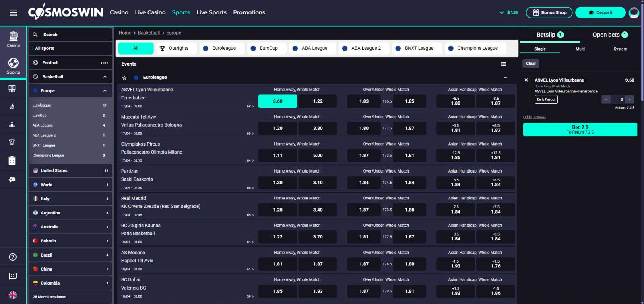Screen dimensions: 644x304
Task: Open the trophy tournaments sidebar icon
Action: click(12, 142)
